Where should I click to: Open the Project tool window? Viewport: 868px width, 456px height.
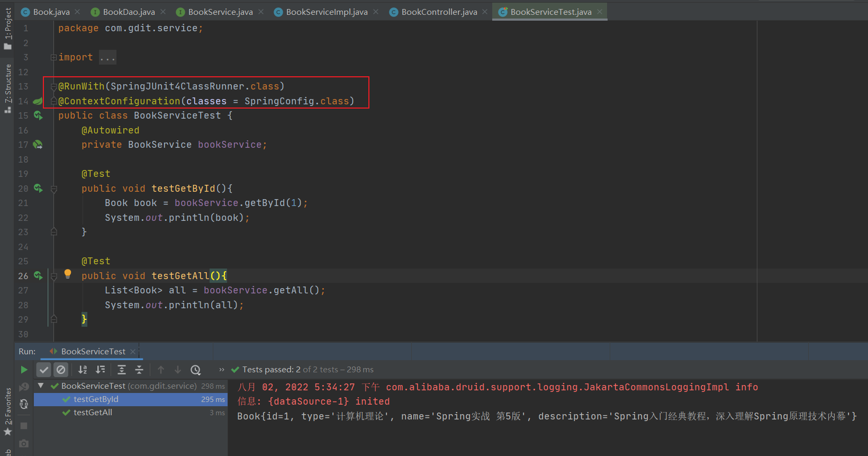coord(7,28)
